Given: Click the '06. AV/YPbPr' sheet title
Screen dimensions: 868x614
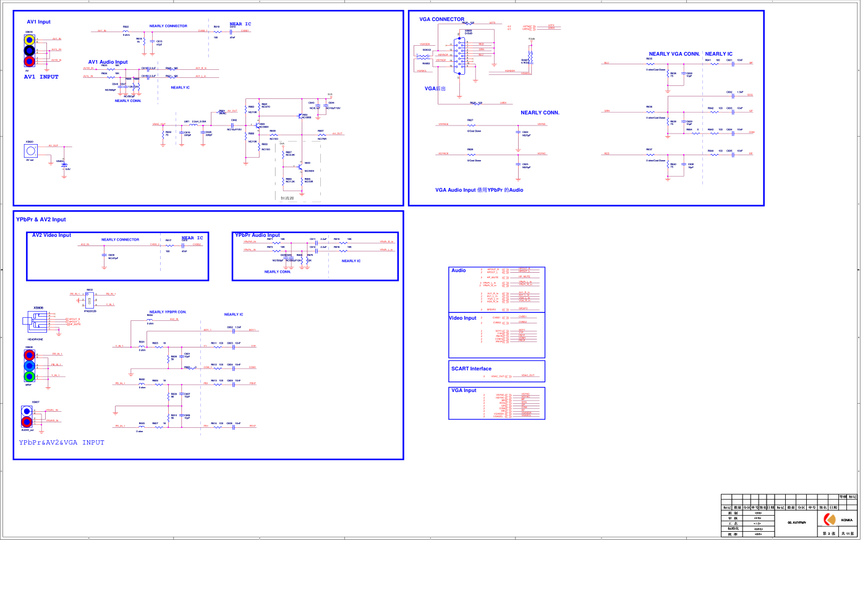Looking at the screenshot, I should pos(797,522).
